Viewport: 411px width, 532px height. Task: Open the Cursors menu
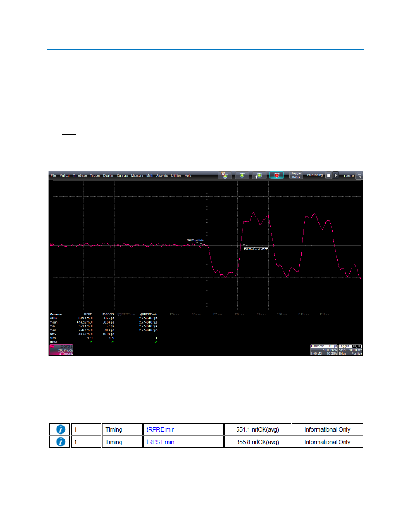pyautogui.click(x=122, y=176)
